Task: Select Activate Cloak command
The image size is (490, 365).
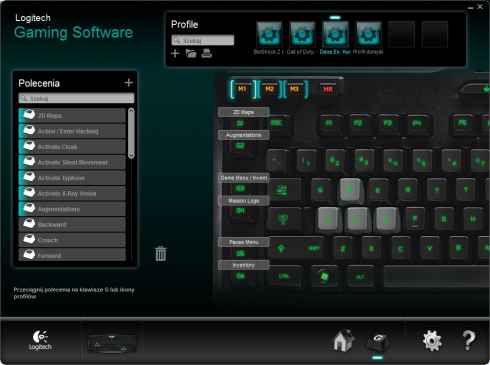Action: tap(72, 147)
